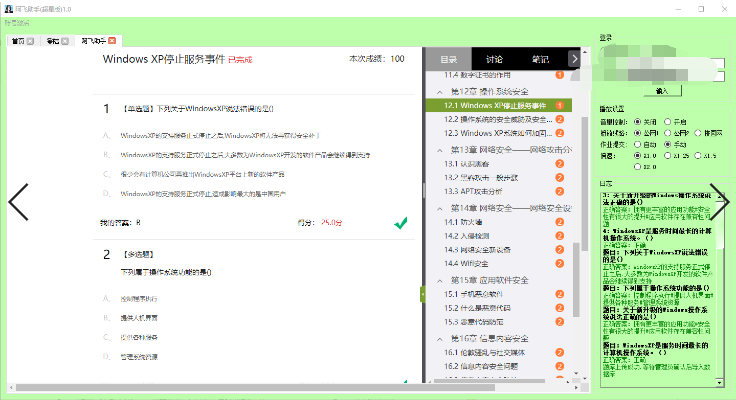
Task: Click the orange badge on row 16.2
Action: click(x=560, y=366)
